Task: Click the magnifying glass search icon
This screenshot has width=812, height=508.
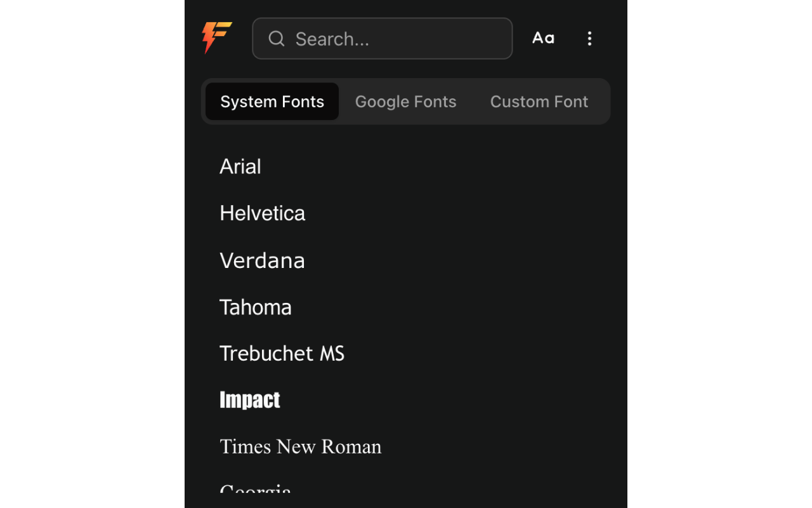Action: coord(277,39)
